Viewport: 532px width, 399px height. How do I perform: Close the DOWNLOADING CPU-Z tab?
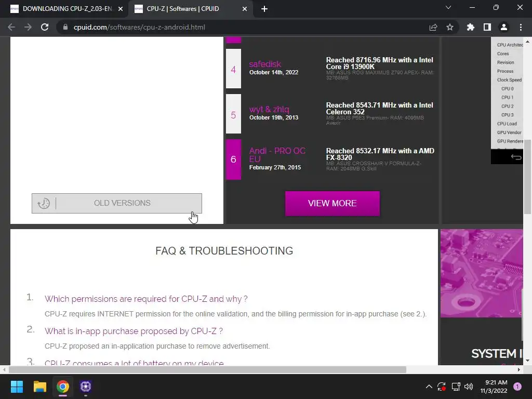121,9
